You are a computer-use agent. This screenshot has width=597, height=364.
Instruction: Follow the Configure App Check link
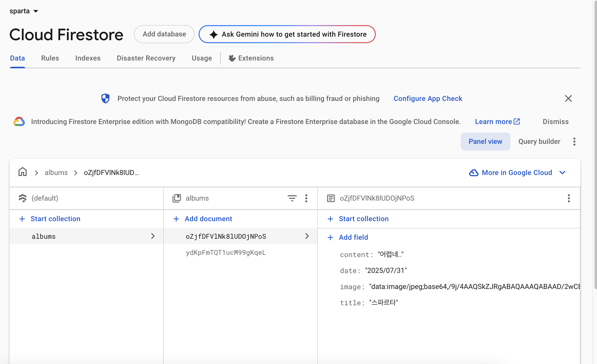coord(428,98)
